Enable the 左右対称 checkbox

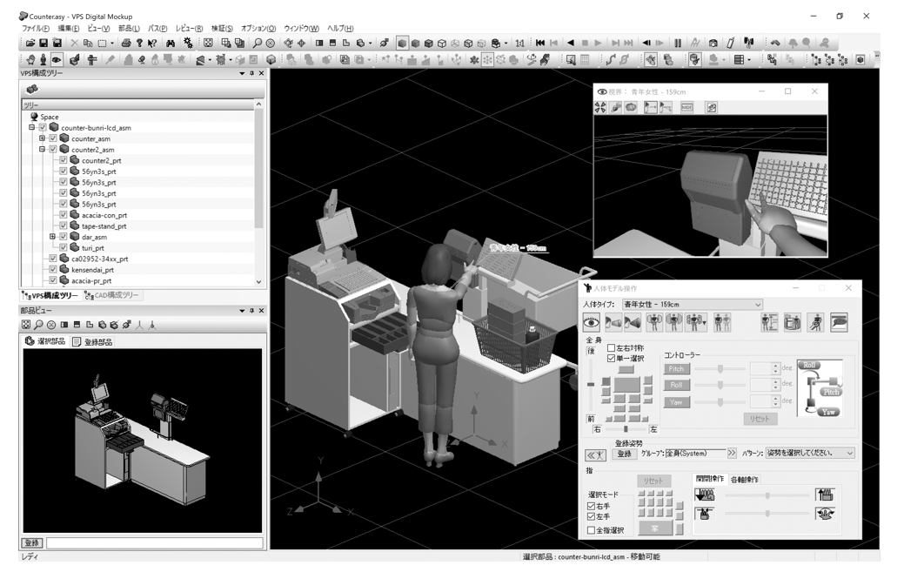click(611, 348)
